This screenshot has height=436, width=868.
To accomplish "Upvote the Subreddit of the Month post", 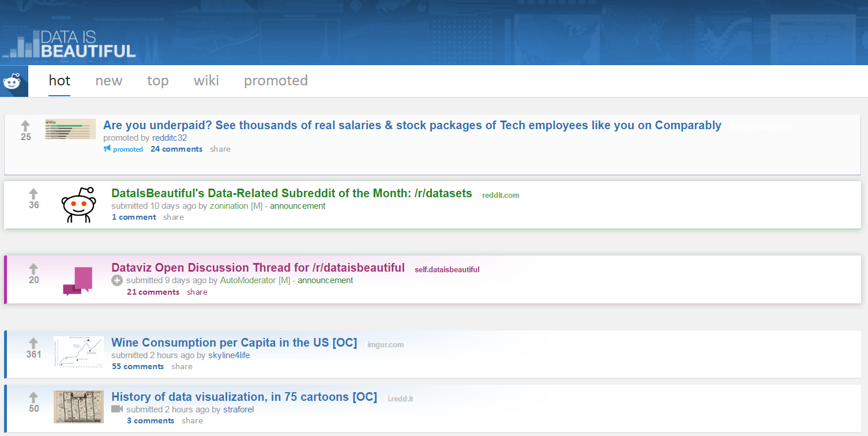I will (x=33, y=194).
